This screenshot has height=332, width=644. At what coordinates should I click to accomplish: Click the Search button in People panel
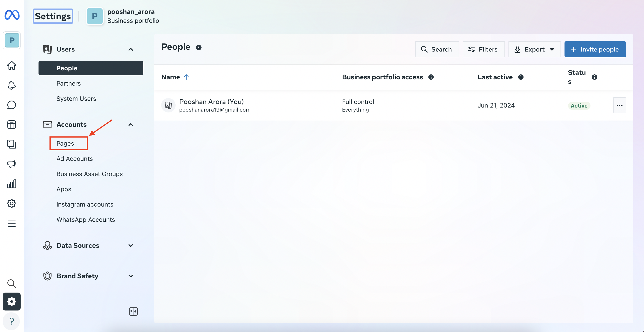437,49
